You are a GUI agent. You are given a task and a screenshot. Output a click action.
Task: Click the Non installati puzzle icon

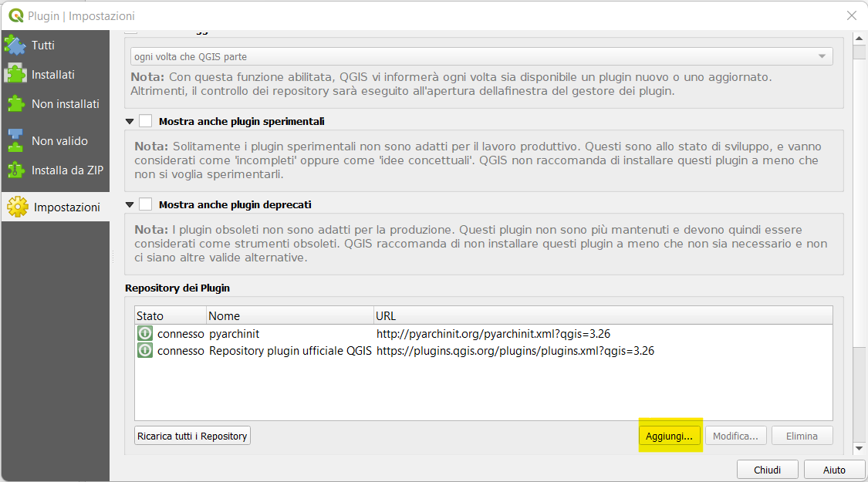tap(15, 103)
